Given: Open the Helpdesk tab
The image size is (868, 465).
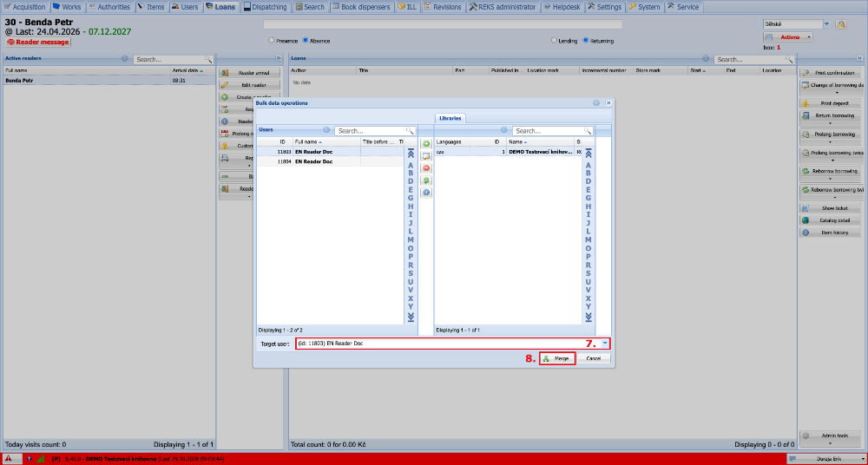Looking at the screenshot, I should (x=562, y=7).
